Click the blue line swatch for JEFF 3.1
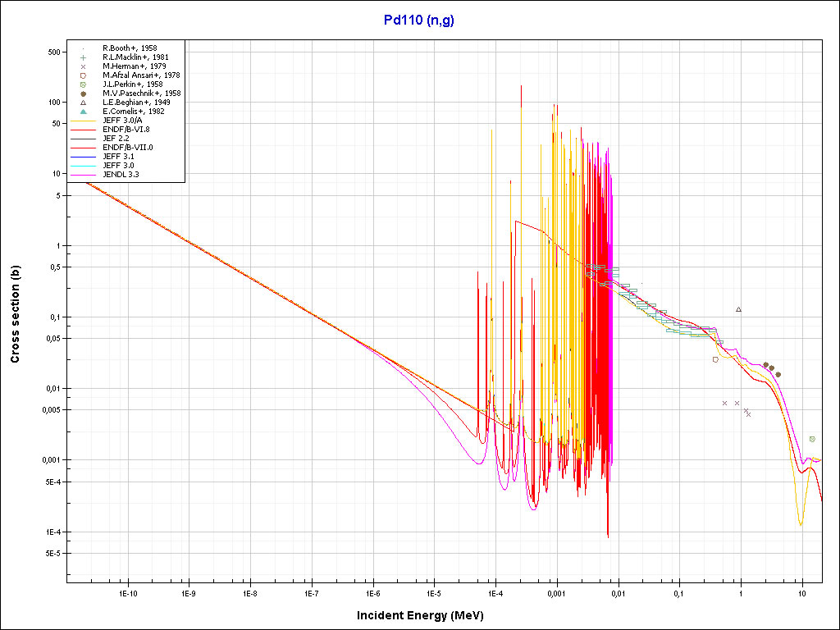 [x=84, y=156]
